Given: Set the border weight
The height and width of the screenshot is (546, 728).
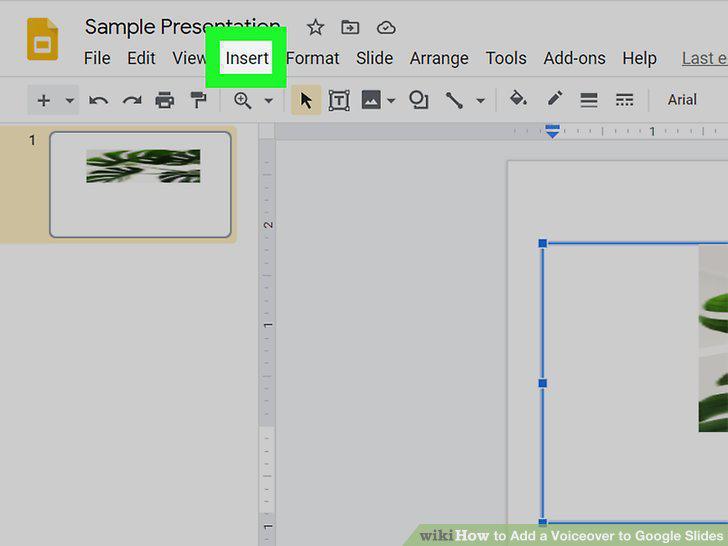Looking at the screenshot, I should pyautogui.click(x=589, y=100).
